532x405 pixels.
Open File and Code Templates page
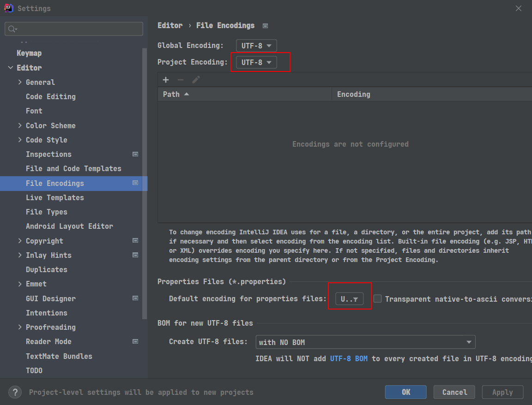pyautogui.click(x=73, y=169)
